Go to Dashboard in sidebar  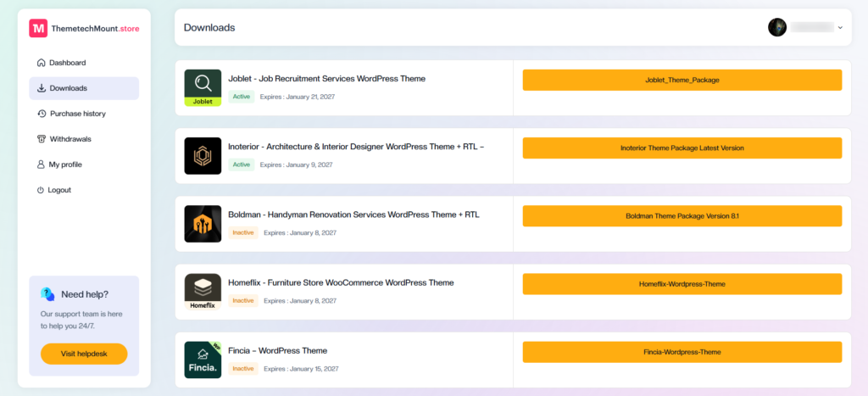84,63
